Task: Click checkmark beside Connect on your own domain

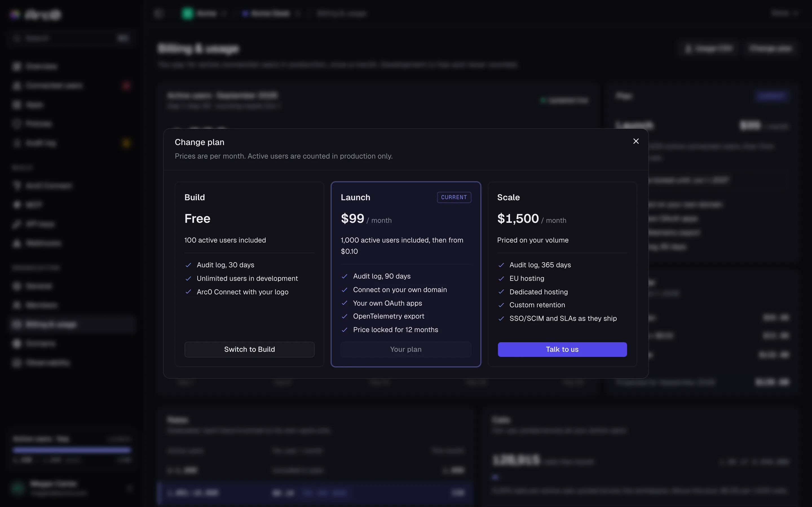Action: (x=344, y=290)
